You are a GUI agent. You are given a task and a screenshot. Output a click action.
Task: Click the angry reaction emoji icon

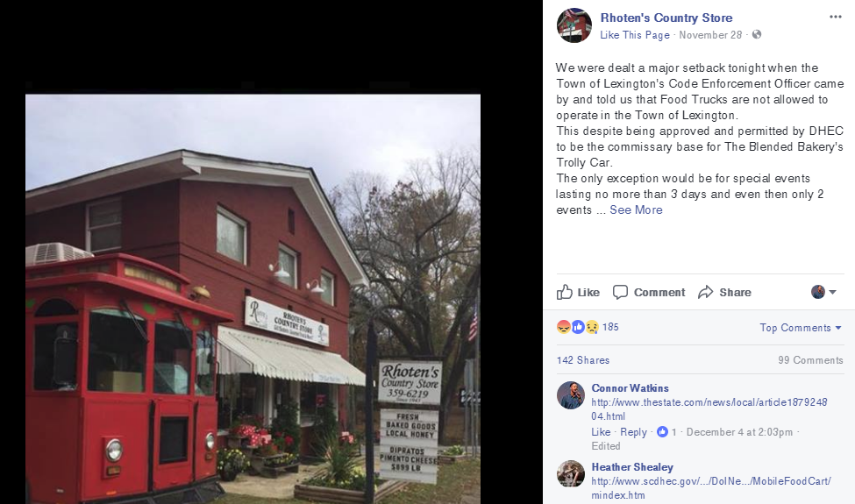563,327
